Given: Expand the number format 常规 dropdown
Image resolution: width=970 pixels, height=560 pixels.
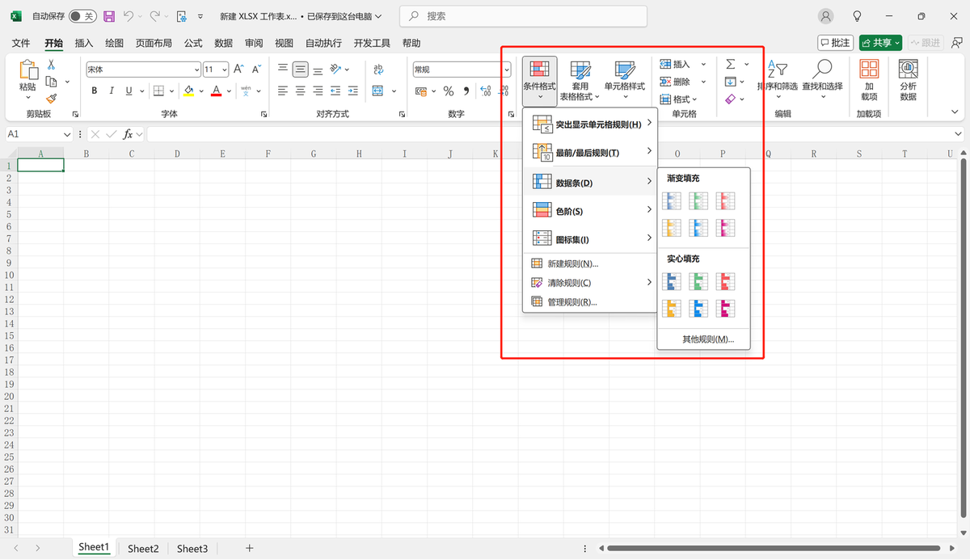Looking at the screenshot, I should [507, 69].
